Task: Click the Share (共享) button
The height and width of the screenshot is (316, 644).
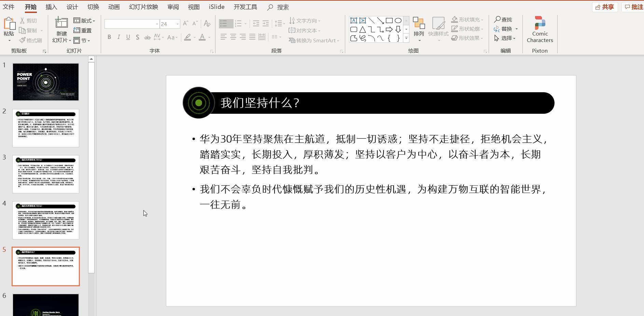Action: (605, 7)
